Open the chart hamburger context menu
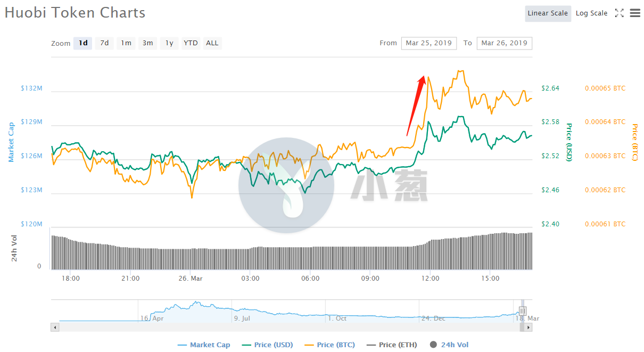This screenshot has width=644, height=352. [x=635, y=13]
